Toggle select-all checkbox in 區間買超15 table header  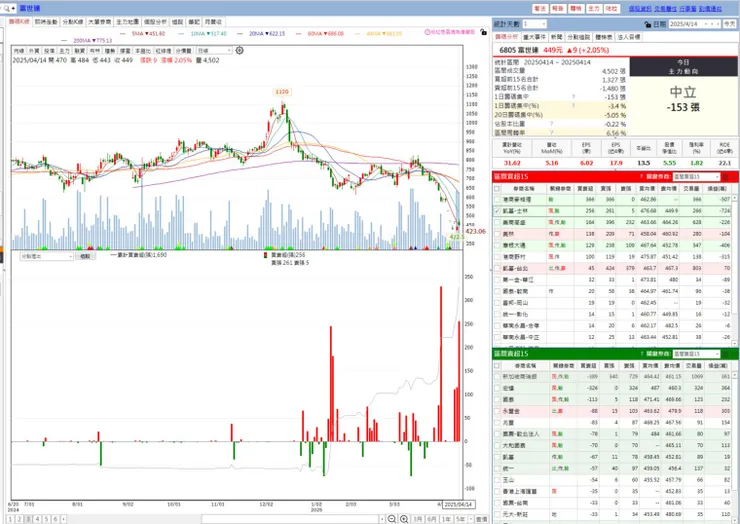point(497,188)
